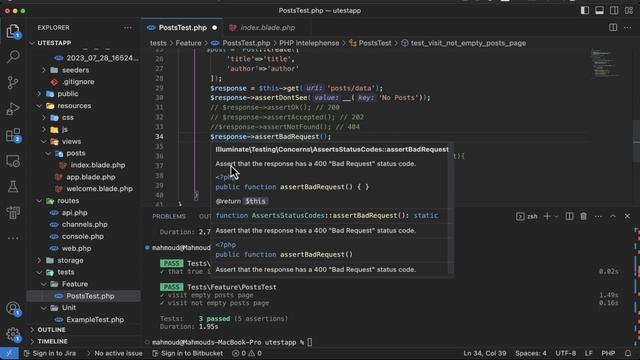Toggle the secondary side bar layout button
The image size is (640, 360).
pyautogui.click(x=614, y=11)
